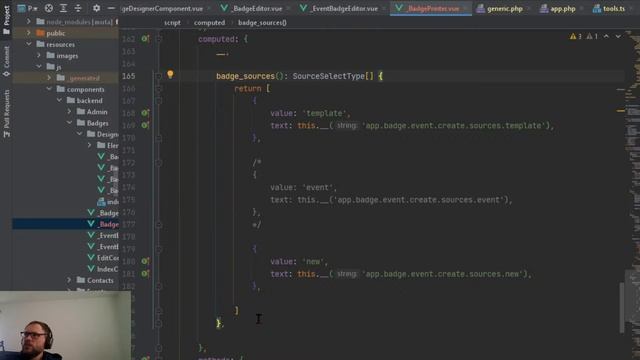
Task: Expand the Contacts folder
Action: pyautogui.click(x=69, y=280)
